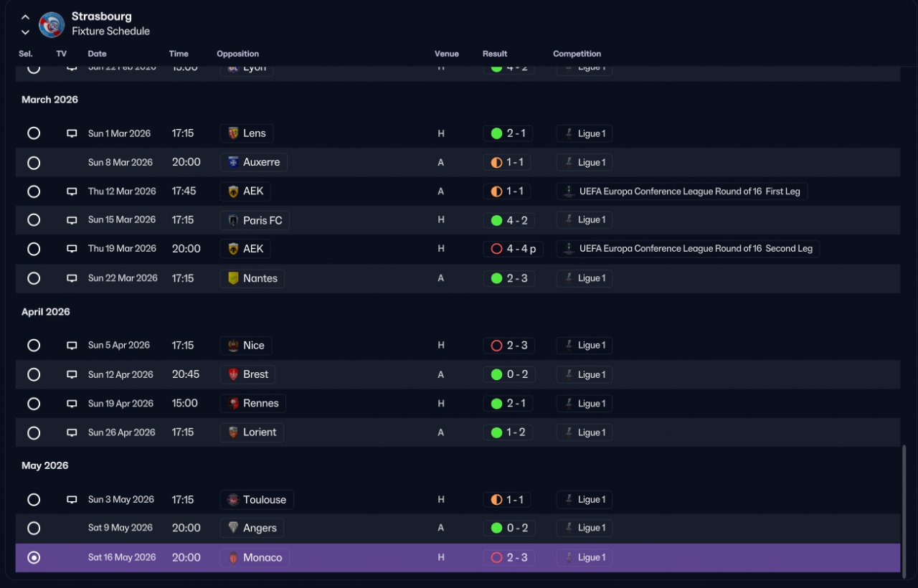918x588 pixels.
Task: Click the Result column header
Action: click(x=495, y=54)
